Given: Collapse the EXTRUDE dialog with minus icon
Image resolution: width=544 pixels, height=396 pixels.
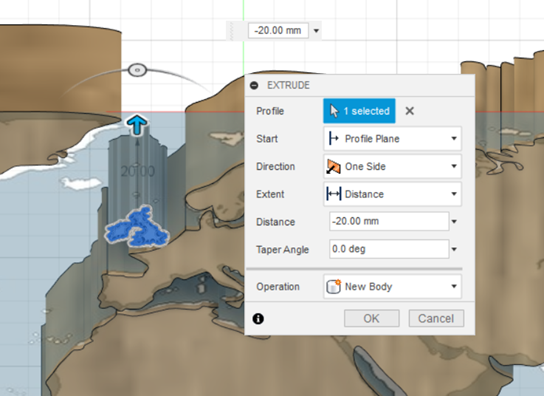Looking at the screenshot, I should [x=254, y=85].
